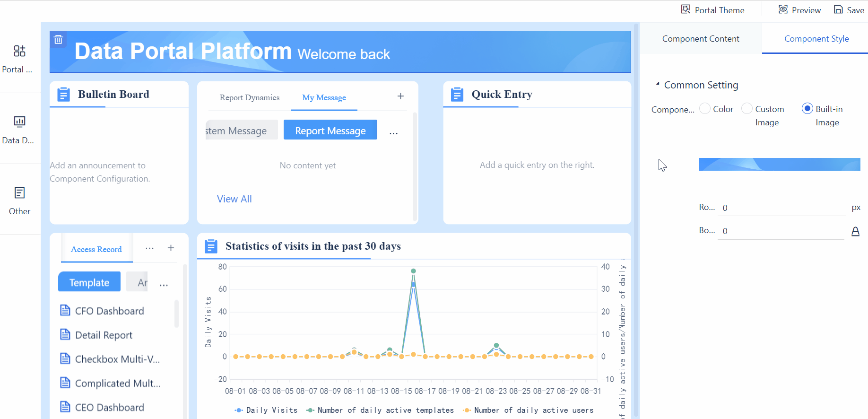868x419 pixels.
Task: Delete the banner with the trash icon
Action: 58,40
